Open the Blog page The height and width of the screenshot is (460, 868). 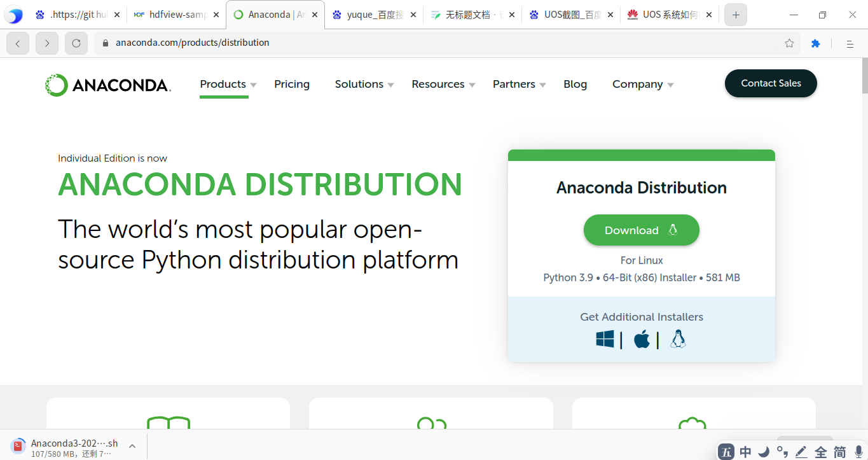point(575,84)
